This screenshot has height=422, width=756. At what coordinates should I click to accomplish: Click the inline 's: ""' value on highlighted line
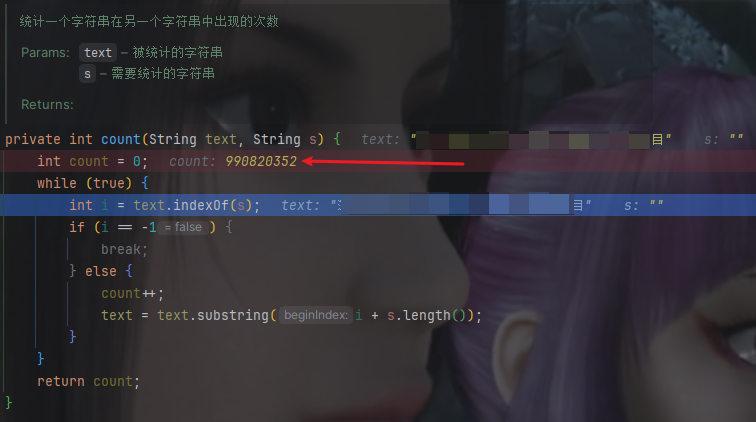(643, 205)
